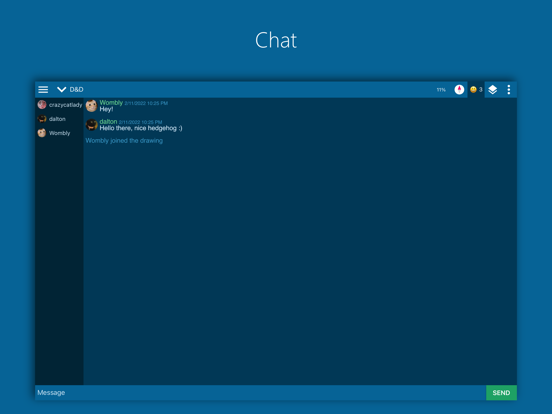
Task: Click the green SEND button
Action: coord(501,393)
